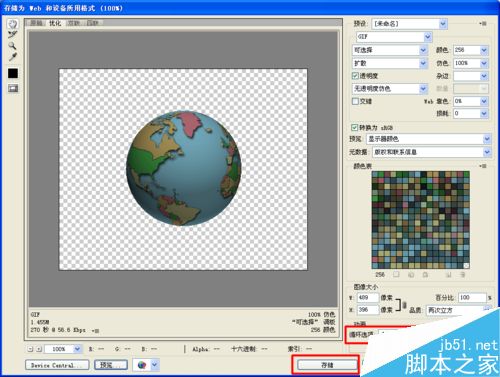Open the 无透明度仿色 dropdown
500x377 pixels.
(390, 89)
